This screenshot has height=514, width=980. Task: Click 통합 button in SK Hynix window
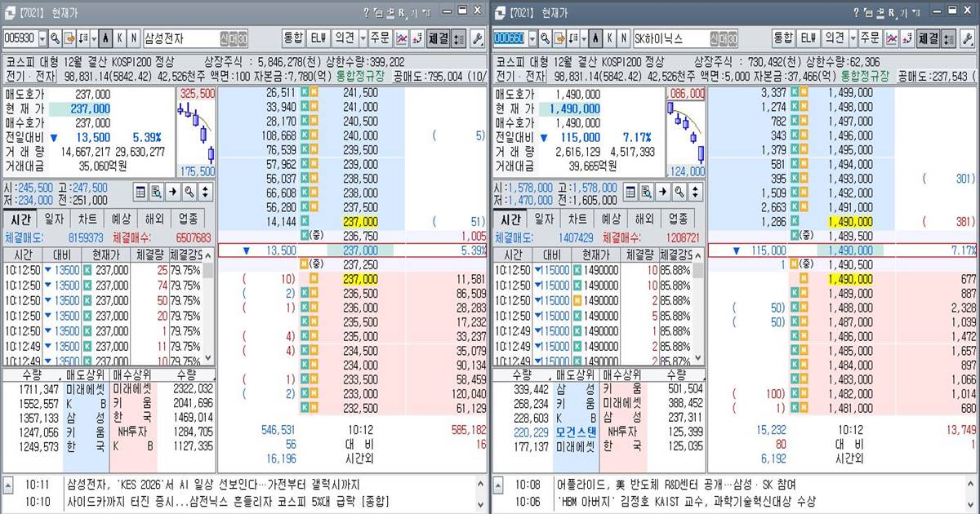coord(783,38)
